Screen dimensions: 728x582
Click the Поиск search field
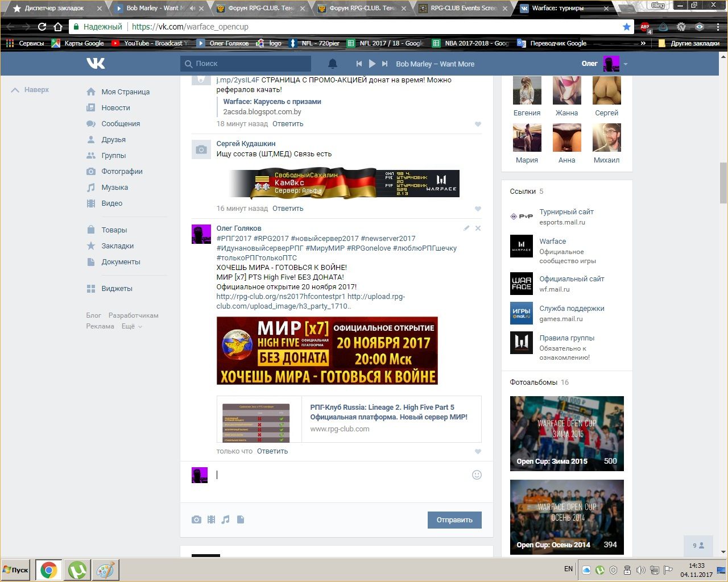click(x=246, y=64)
